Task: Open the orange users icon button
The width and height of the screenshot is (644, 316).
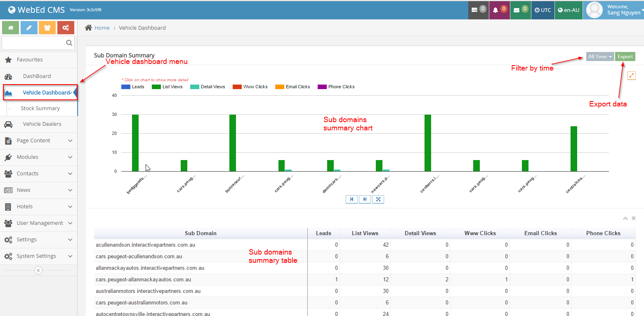Action: click(x=47, y=28)
